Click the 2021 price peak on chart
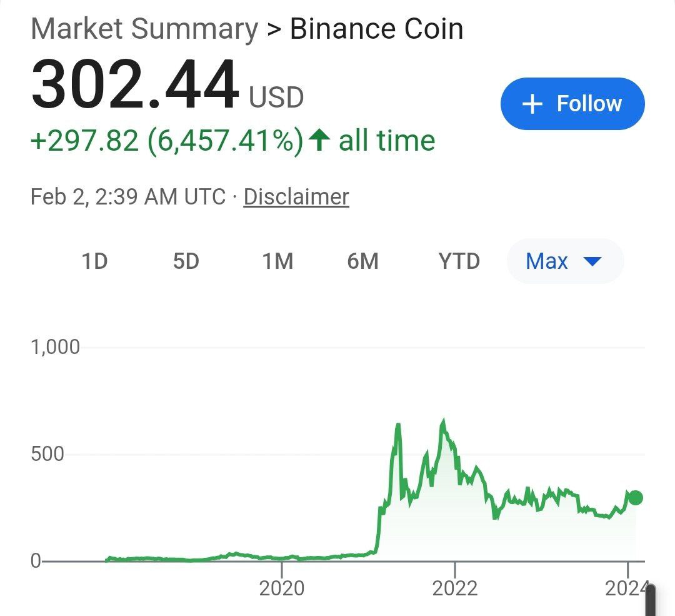Image resolution: width=675 pixels, height=616 pixels. coord(443,421)
